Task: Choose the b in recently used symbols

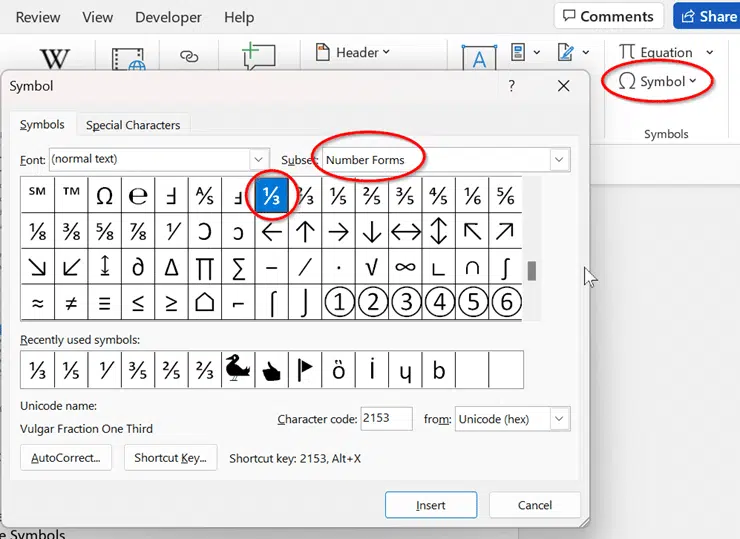Action: (439, 370)
